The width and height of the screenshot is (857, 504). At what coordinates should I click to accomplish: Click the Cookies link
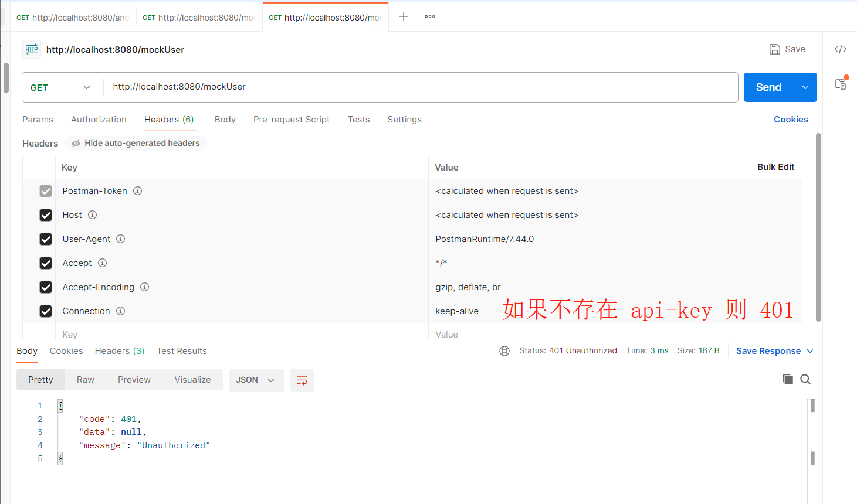click(791, 120)
